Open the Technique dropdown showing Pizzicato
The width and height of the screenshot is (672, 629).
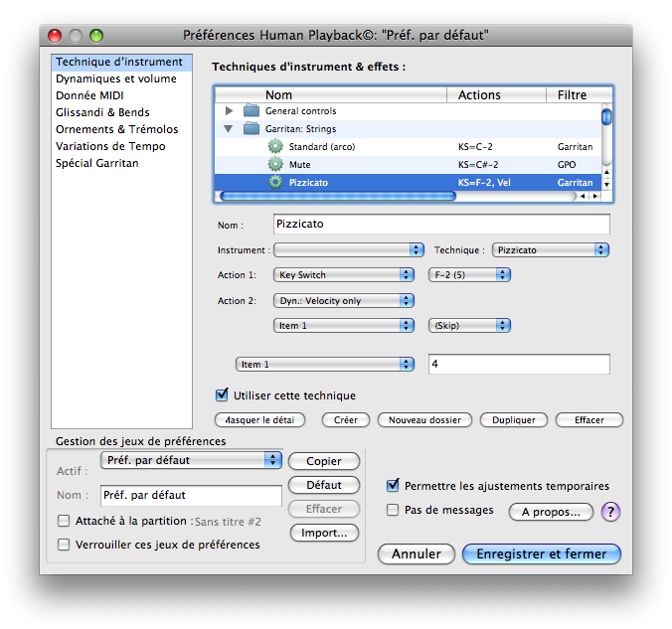(x=551, y=250)
